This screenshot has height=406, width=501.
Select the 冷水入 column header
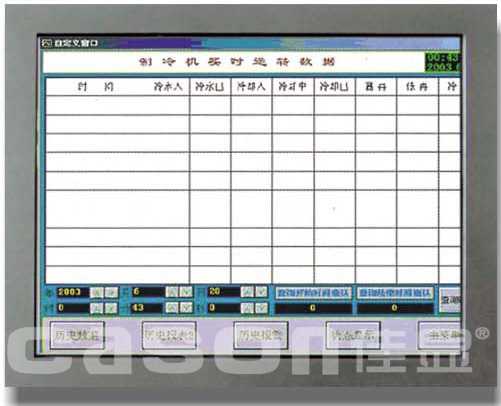click(x=168, y=87)
